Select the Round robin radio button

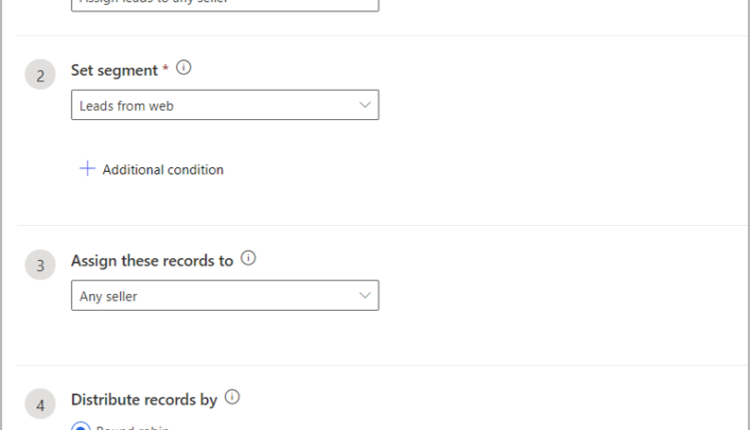point(81,426)
